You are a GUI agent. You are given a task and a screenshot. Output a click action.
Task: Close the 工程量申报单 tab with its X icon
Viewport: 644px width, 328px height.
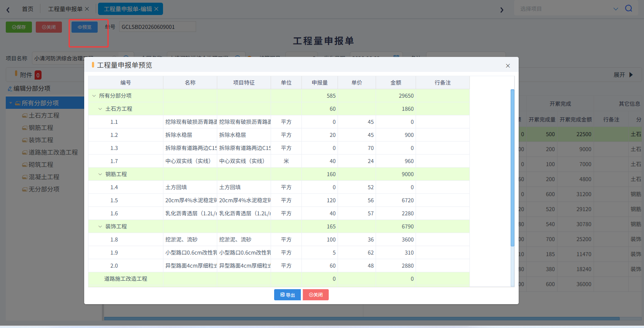point(87,9)
